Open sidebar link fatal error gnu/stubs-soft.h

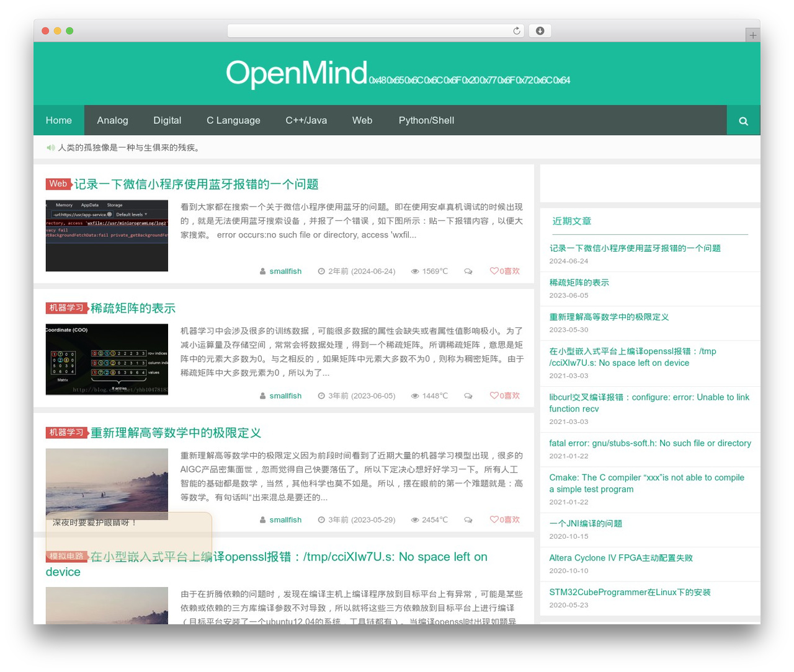point(650,443)
